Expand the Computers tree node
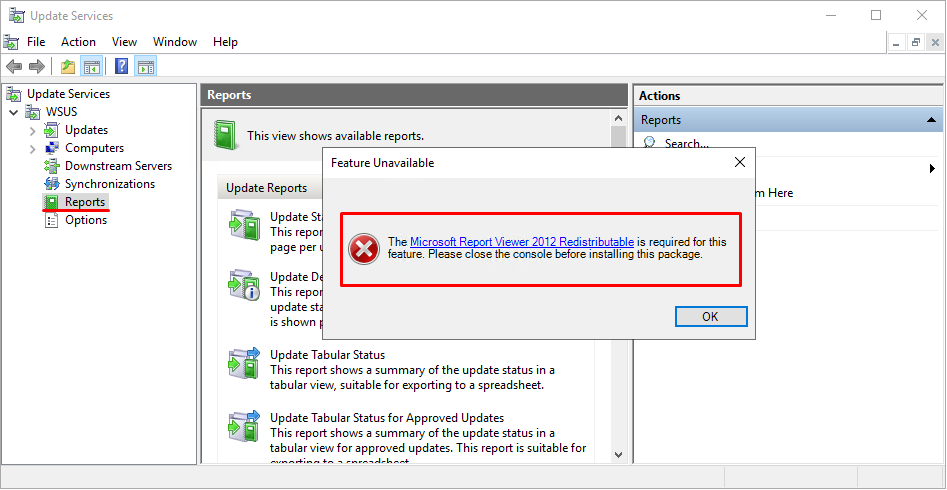This screenshot has width=947, height=490. pyautogui.click(x=33, y=149)
